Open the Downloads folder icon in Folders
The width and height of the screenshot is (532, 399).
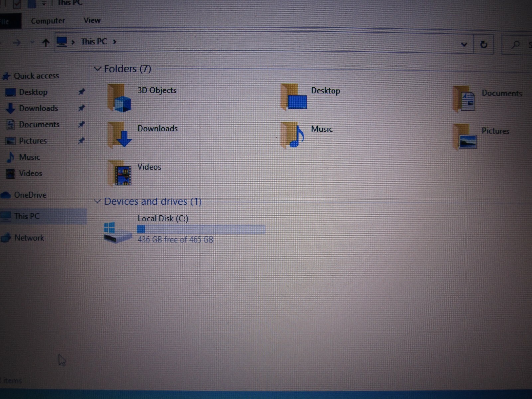[x=120, y=135]
